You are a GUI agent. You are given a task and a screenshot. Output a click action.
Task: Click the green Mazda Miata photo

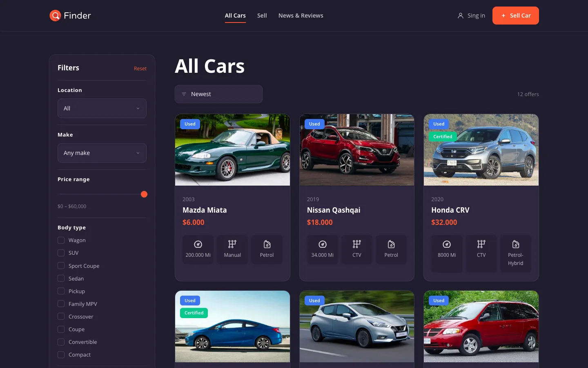(233, 150)
